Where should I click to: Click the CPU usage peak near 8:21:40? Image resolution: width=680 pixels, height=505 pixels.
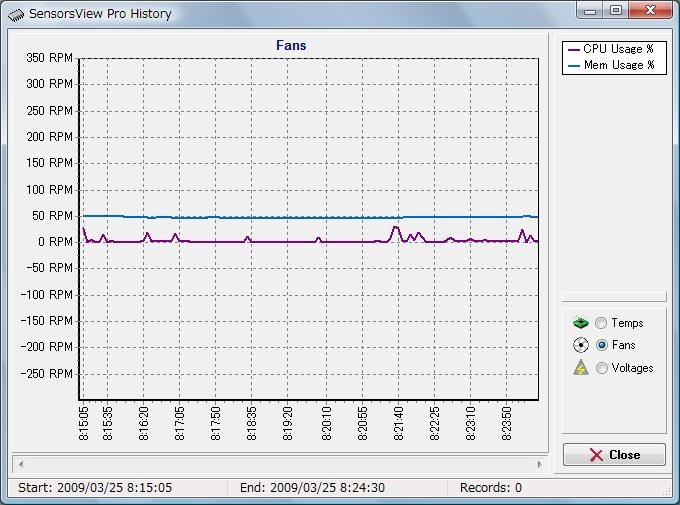coord(395,227)
